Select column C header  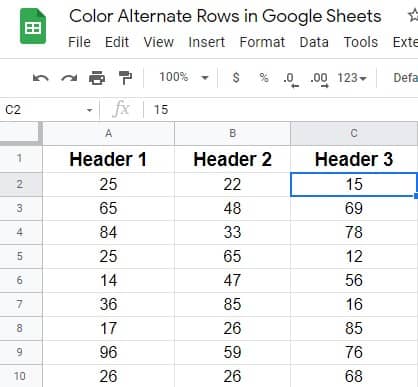tap(354, 134)
